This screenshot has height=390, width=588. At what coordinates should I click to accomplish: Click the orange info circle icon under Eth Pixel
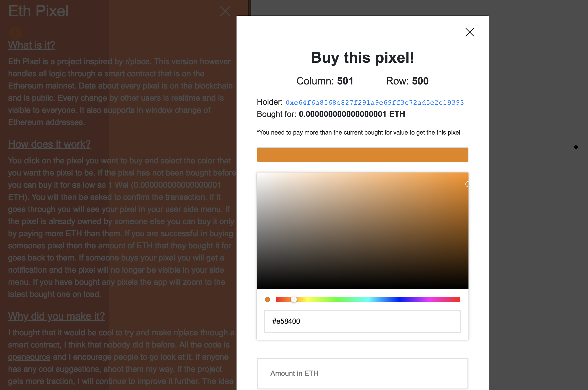click(15, 33)
